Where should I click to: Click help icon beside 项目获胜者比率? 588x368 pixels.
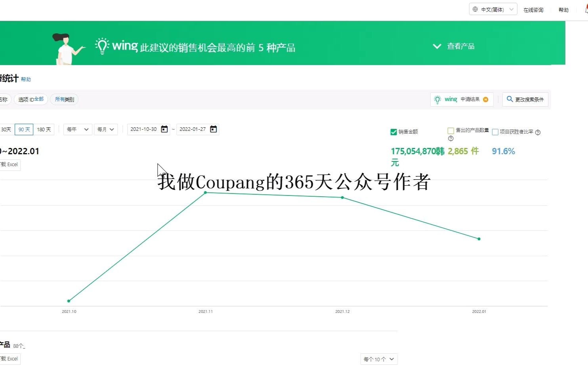click(538, 132)
